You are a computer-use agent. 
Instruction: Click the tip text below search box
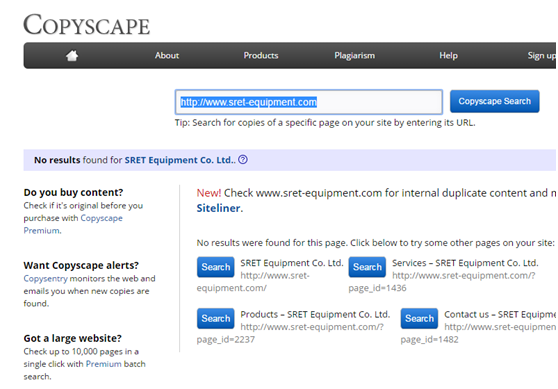(x=325, y=123)
